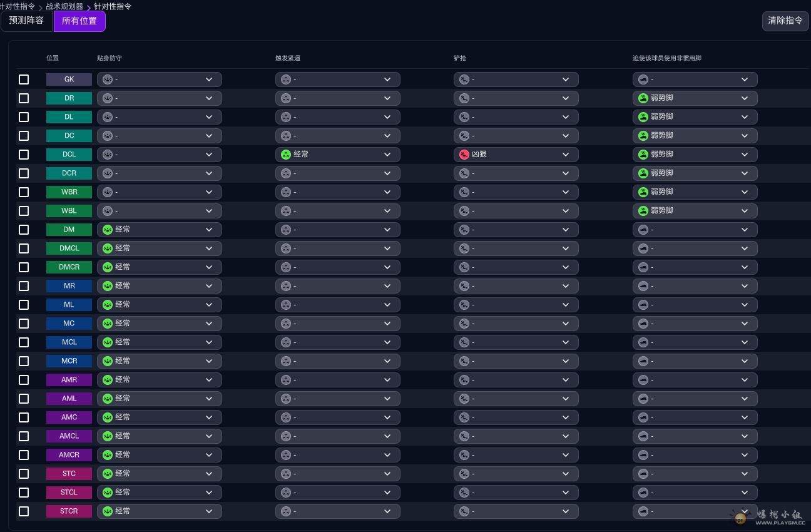Click red tackling icon in DCL row
Screen dimensions: 811x532
[x=464, y=155]
